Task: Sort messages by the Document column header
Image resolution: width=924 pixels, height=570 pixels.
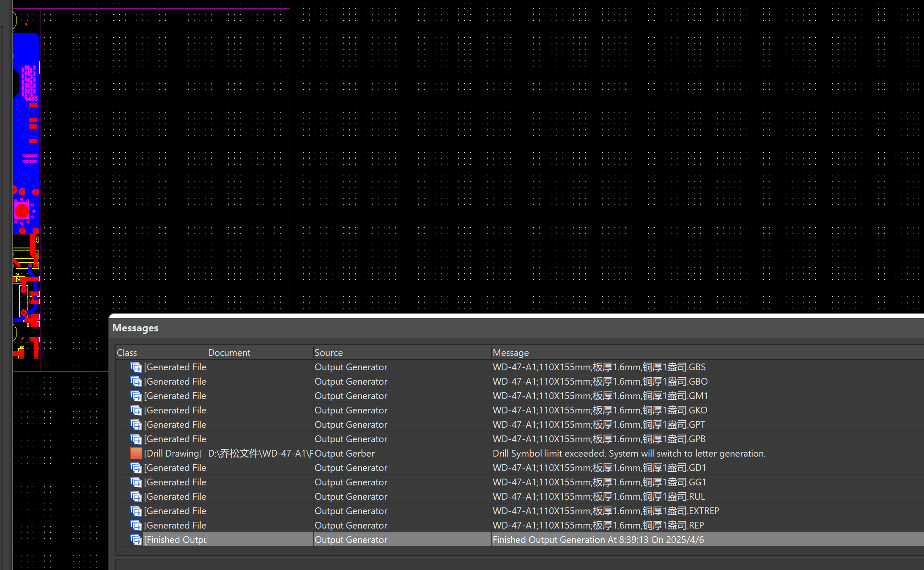Action: (260, 352)
